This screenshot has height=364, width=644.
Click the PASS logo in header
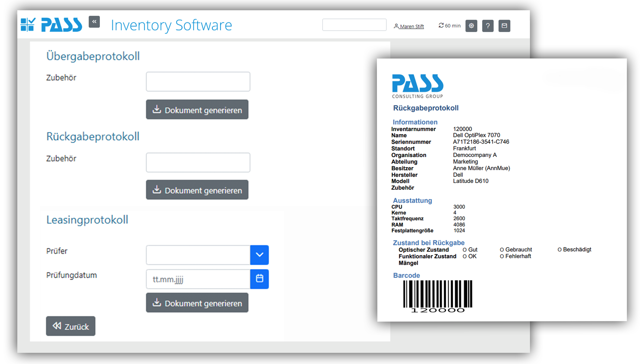(x=62, y=25)
